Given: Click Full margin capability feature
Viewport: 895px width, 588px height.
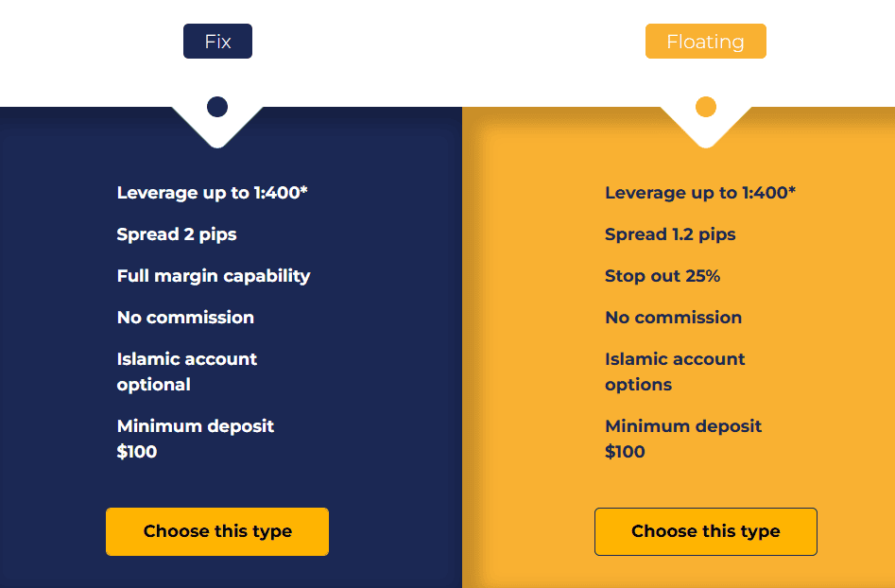Looking at the screenshot, I should click(x=214, y=275).
